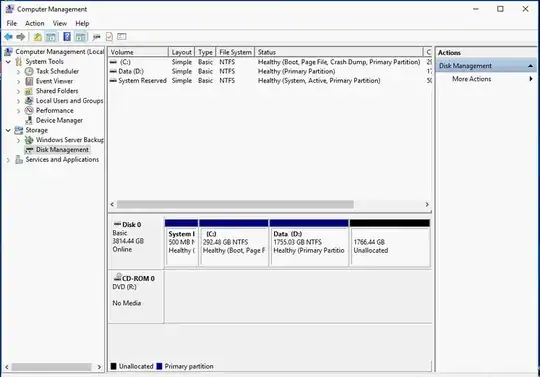
Task: Click the Performance icon in the tree
Action: [x=29, y=111]
